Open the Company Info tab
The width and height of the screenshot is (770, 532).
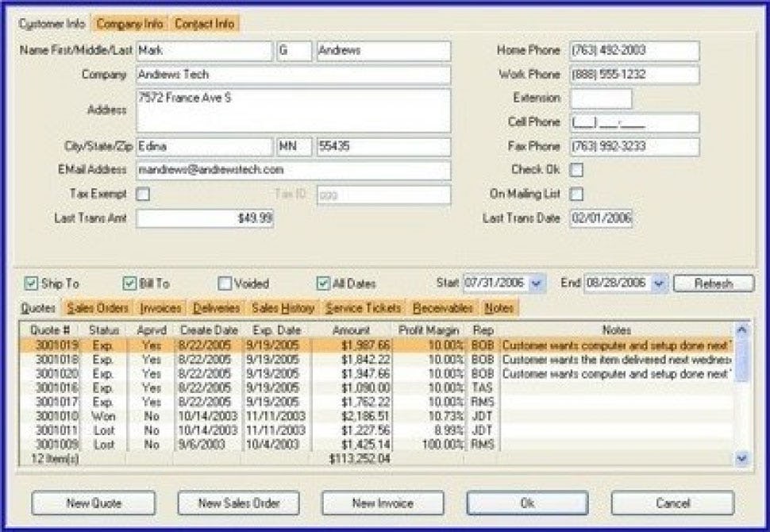coord(129,24)
